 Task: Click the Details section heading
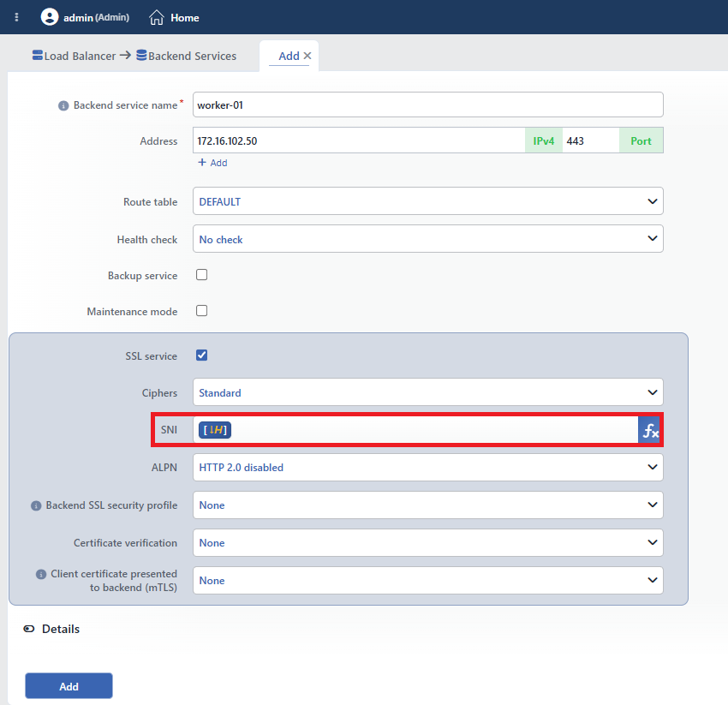[61, 629]
